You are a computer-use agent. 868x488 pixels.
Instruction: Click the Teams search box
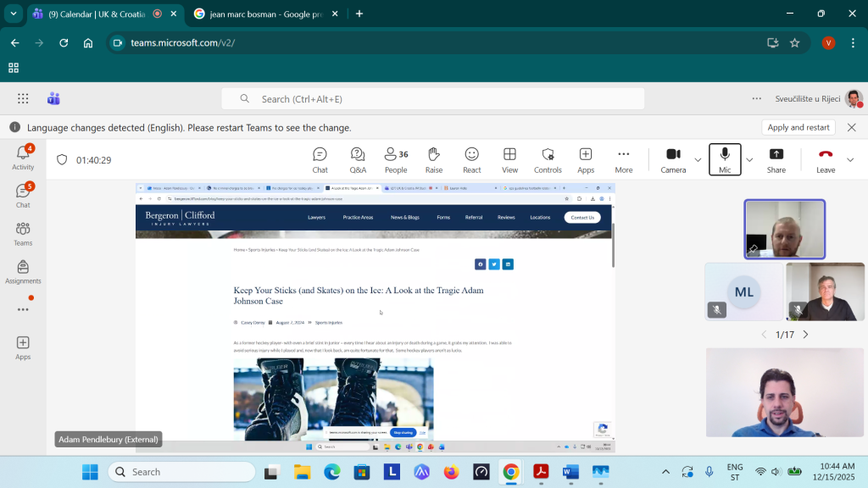coord(432,99)
